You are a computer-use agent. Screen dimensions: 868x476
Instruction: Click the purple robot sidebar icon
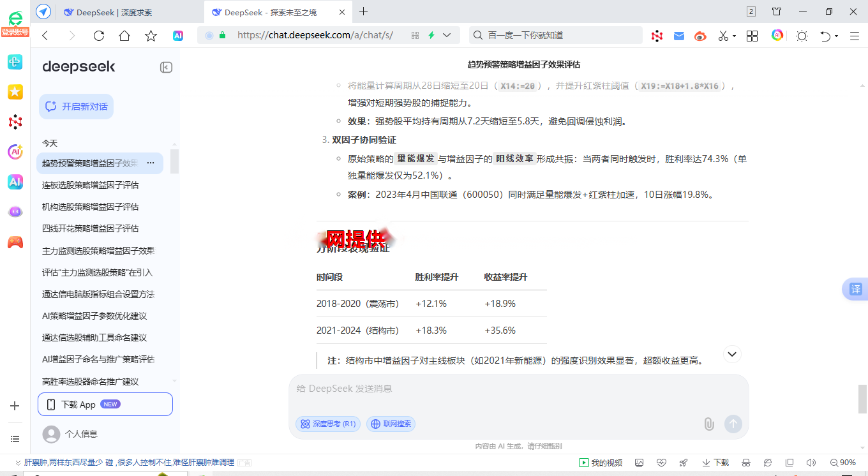click(15, 212)
